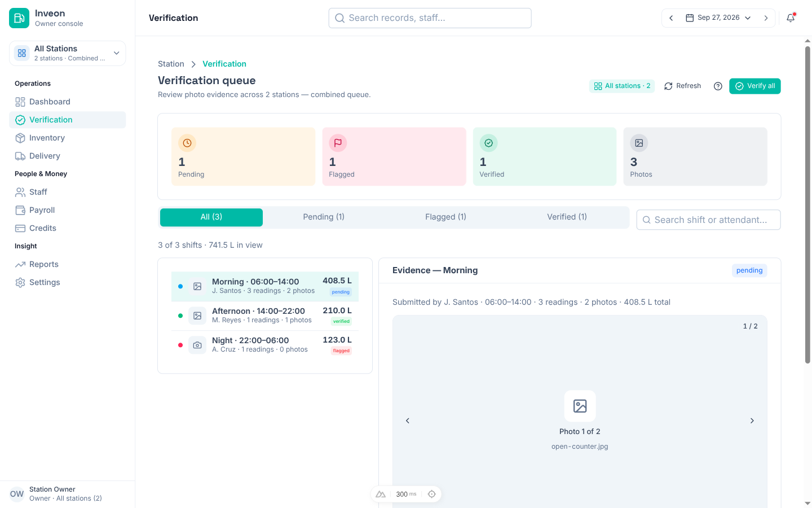Expand the All Stations selector
Screen dimensions: 812x508
tap(68, 53)
